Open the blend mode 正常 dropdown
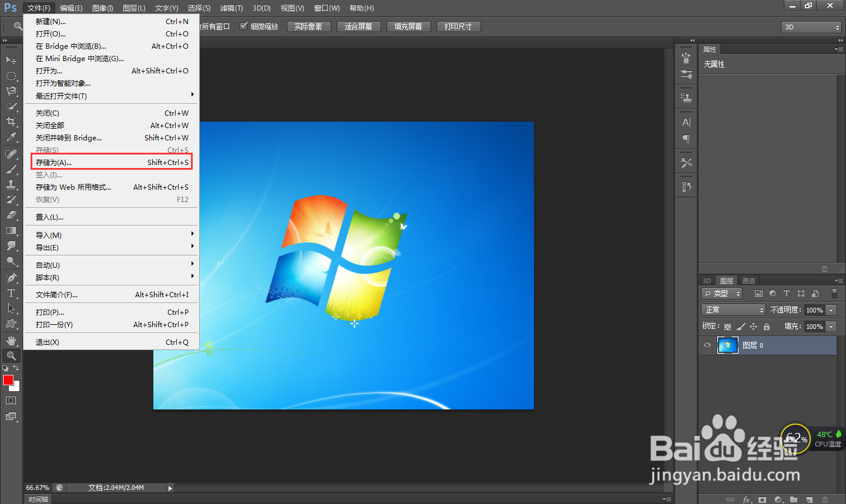The width and height of the screenshot is (846, 504). (x=733, y=310)
